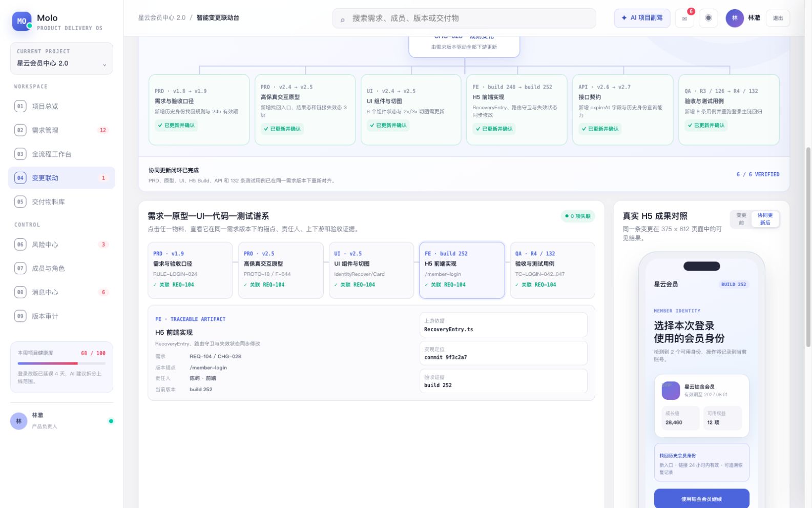
Task: Navigate to 成员与角色
Action: point(61,268)
